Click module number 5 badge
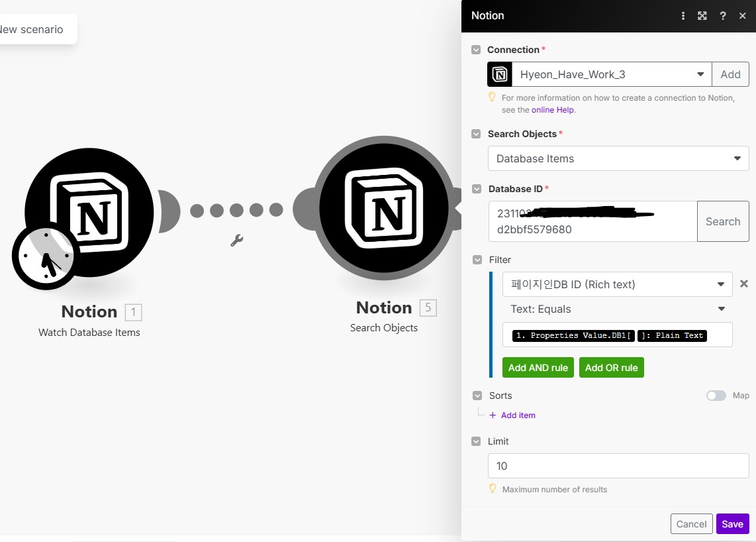 [428, 308]
